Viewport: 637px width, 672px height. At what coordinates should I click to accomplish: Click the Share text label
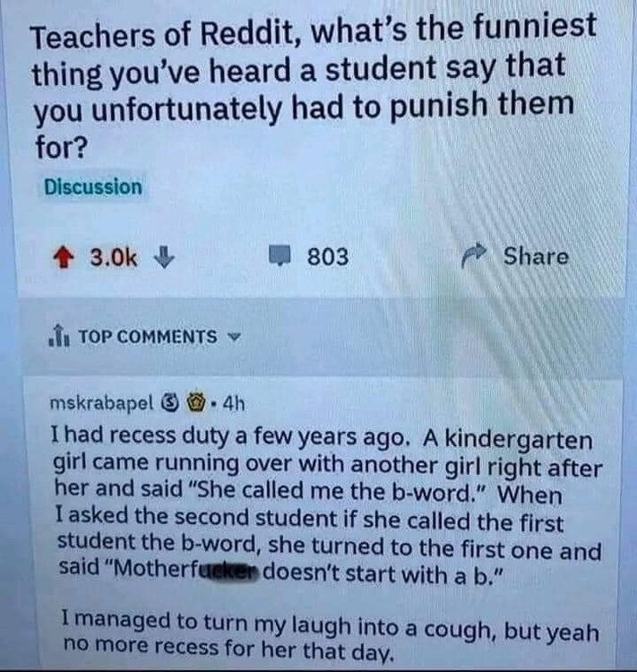pyautogui.click(x=536, y=256)
